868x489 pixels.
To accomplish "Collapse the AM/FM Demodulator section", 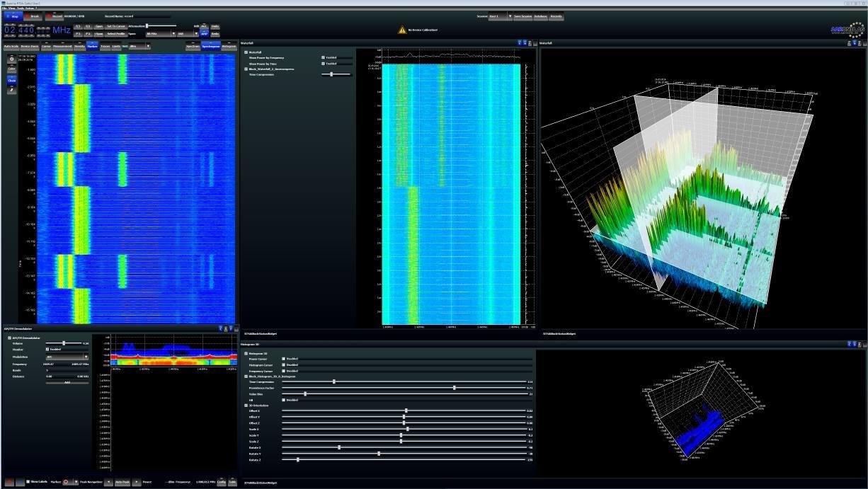I will pyautogui.click(x=9, y=338).
